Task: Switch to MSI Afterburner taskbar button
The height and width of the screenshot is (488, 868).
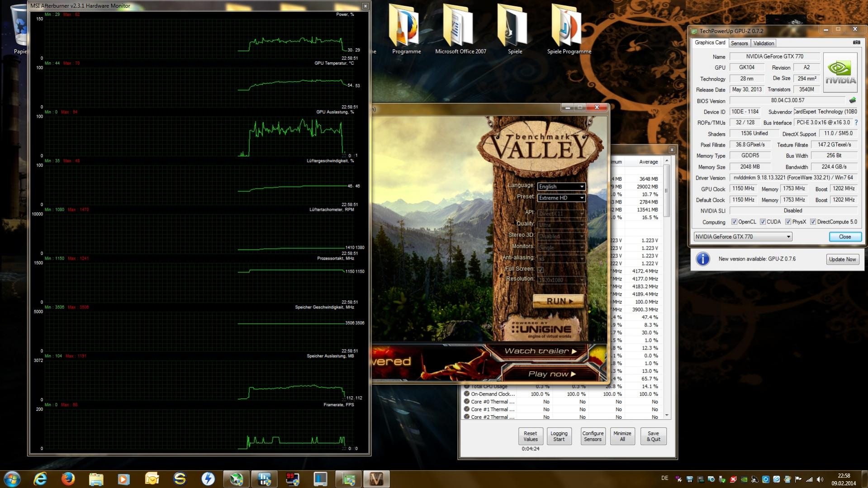Action: 236,479
